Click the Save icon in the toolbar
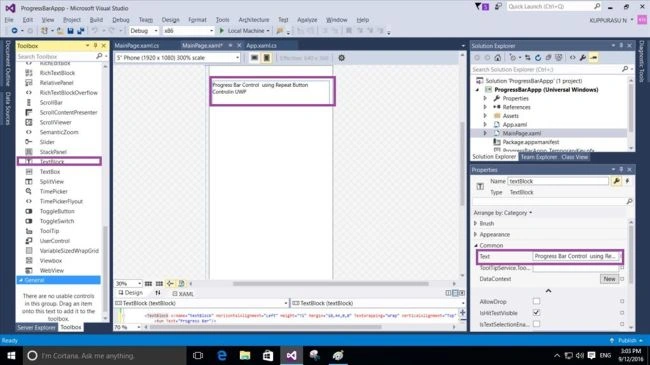Screen dimensions: 650x365 click(x=70, y=31)
